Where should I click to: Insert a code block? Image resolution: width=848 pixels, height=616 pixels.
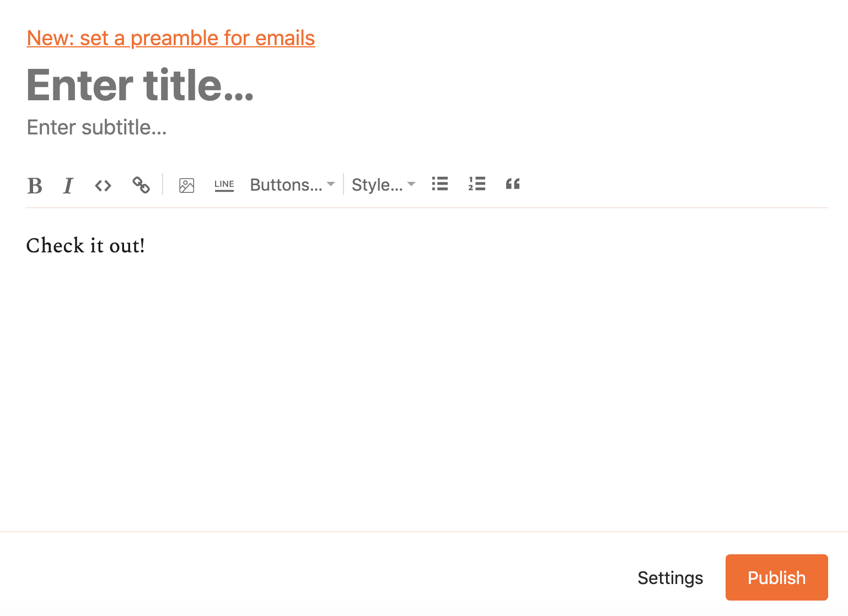[103, 185]
